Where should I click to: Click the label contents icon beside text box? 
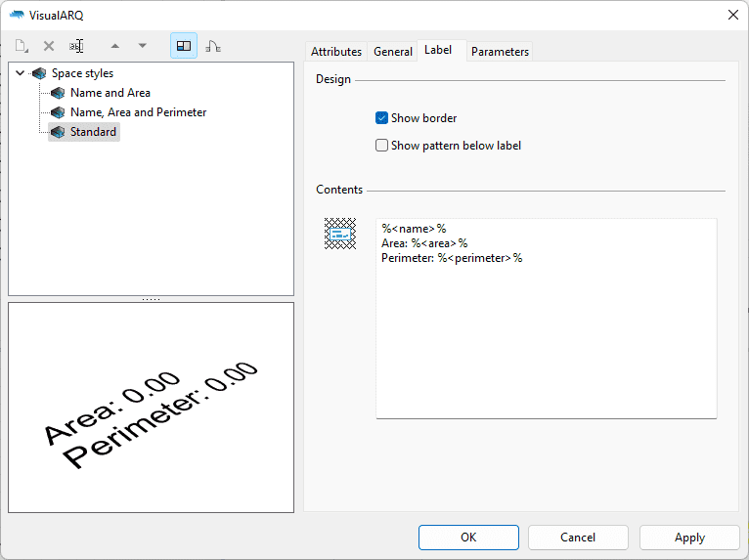click(x=339, y=235)
